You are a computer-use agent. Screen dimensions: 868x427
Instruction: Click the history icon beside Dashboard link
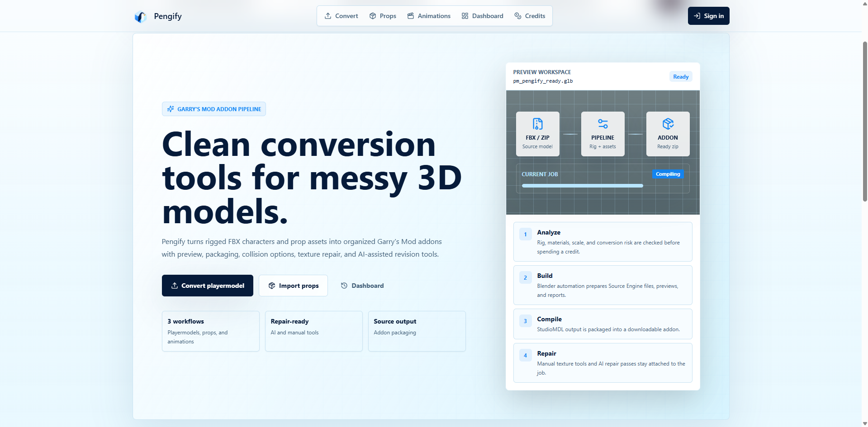pos(344,286)
